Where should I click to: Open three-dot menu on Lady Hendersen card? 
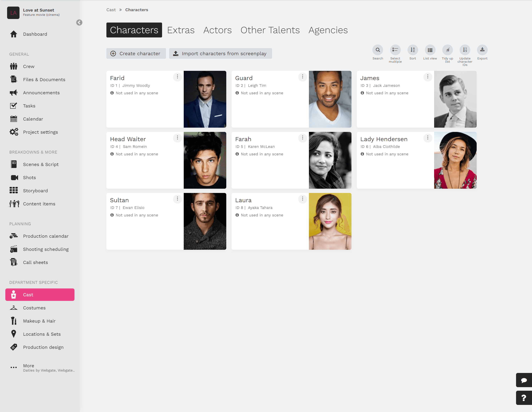[x=428, y=138]
